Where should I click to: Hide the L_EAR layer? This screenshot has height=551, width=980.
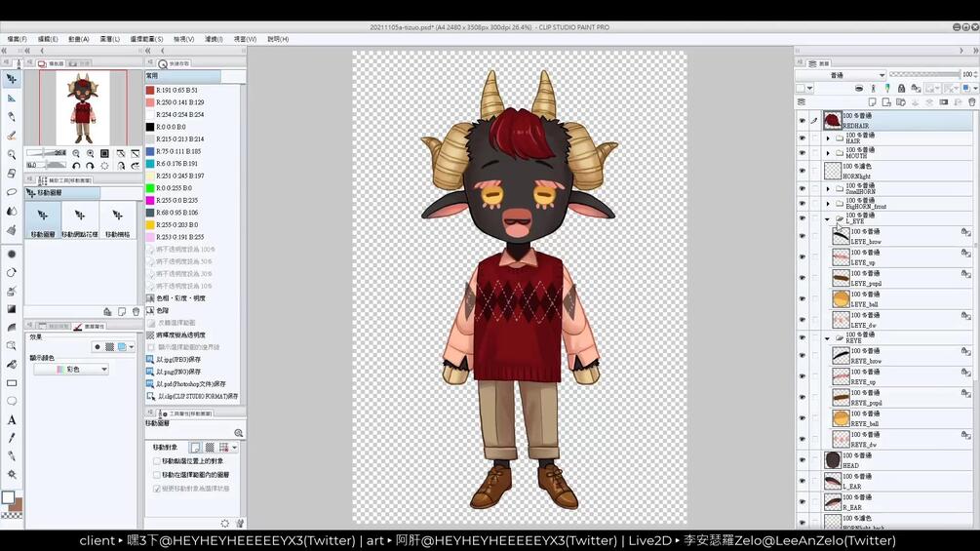[x=803, y=481]
